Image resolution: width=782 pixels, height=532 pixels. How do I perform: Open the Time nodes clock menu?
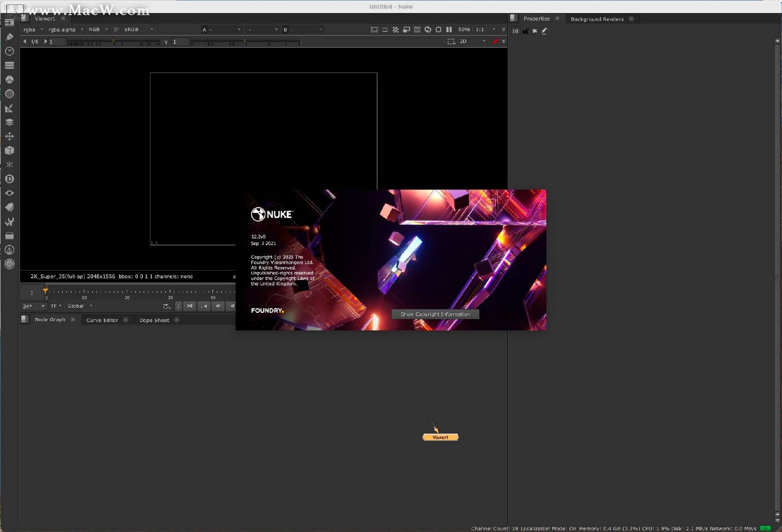pyautogui.click(x=9, y=51)
